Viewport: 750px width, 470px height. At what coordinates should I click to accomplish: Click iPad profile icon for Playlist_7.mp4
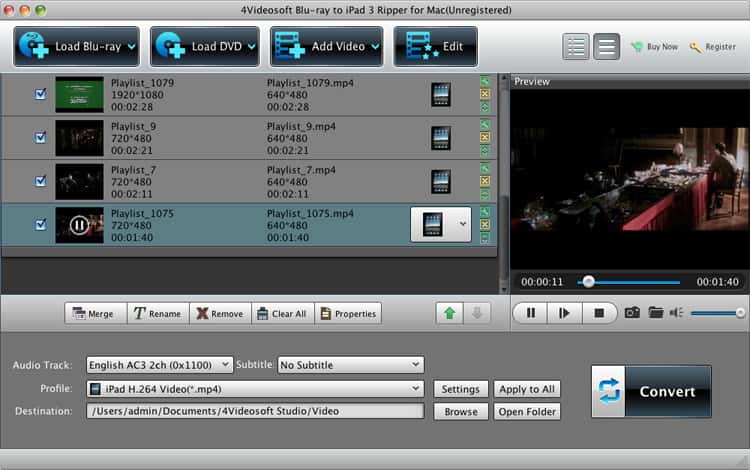tap(441, 182)
